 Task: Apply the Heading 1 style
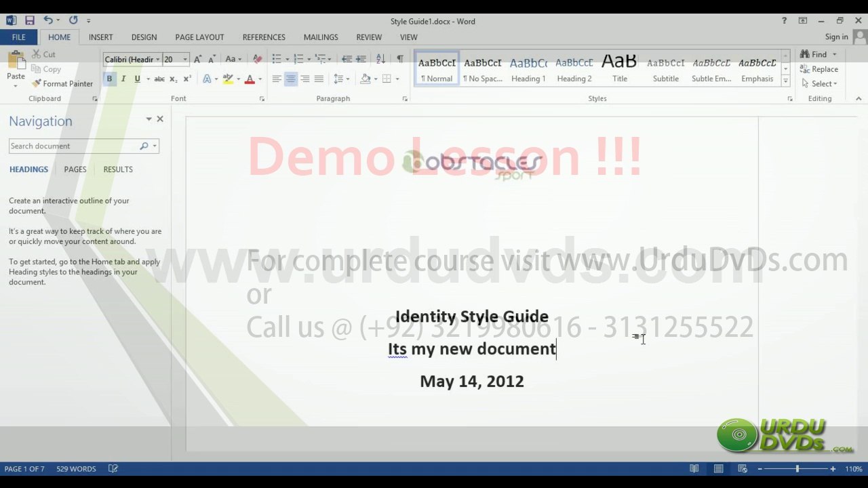pos(528,69)
